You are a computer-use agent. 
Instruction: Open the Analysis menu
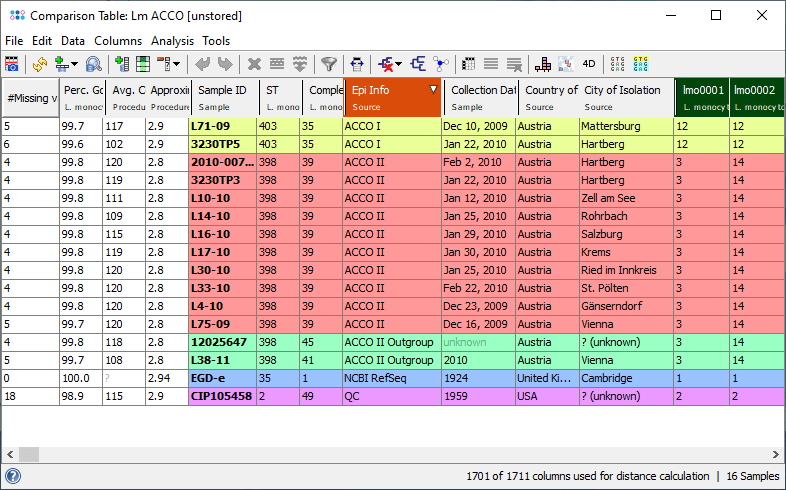172,41
